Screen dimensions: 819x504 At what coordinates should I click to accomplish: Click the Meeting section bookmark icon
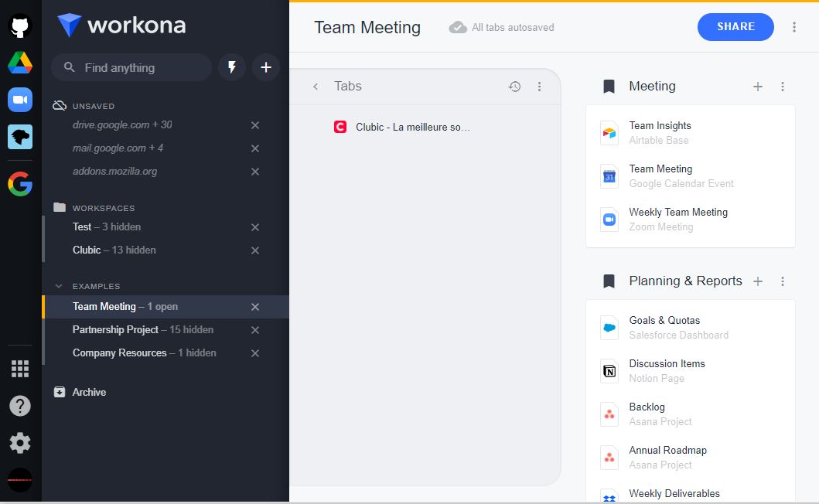coord(609,86)
